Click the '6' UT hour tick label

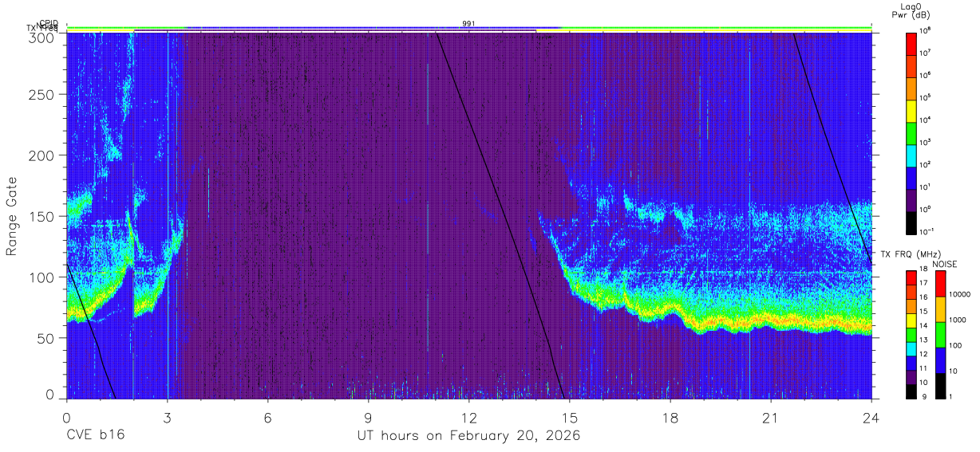(267, 418)
